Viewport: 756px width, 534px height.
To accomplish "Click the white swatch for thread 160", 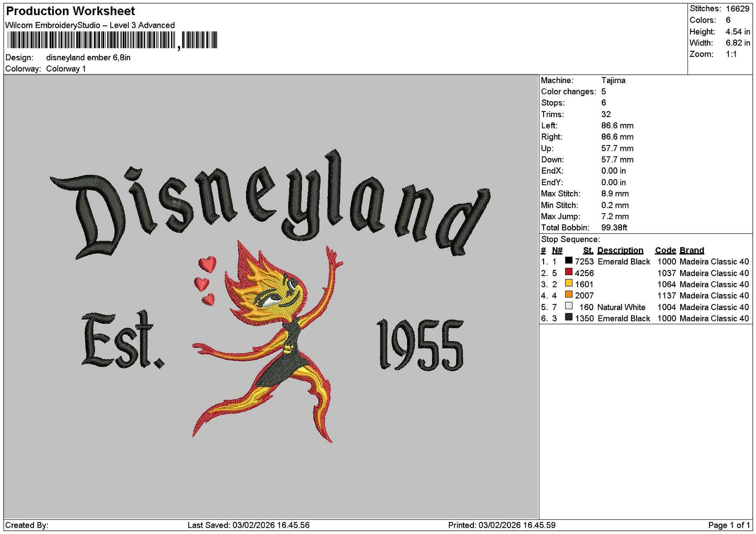I will click(569, 306).
